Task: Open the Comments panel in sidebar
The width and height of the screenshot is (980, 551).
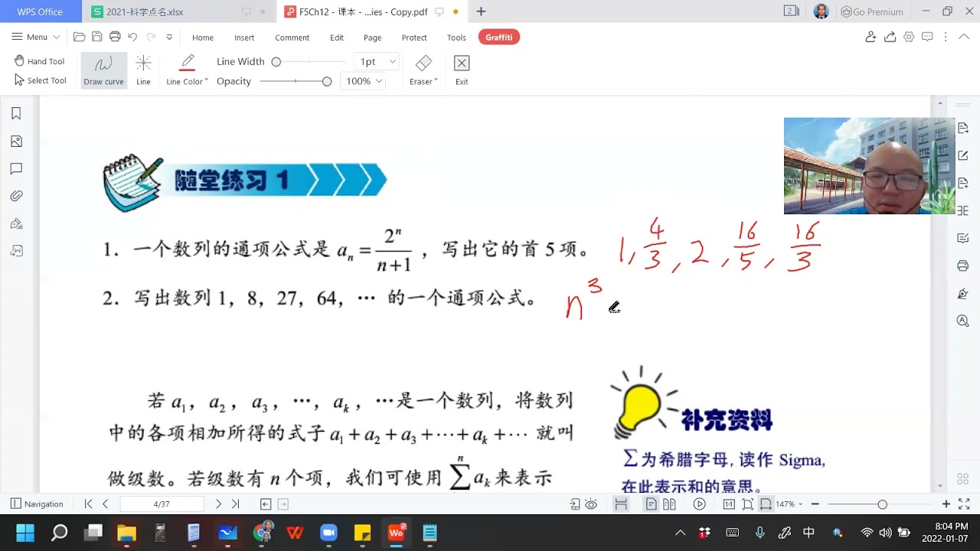Action: pyautogui.click(x=16, y=168)
